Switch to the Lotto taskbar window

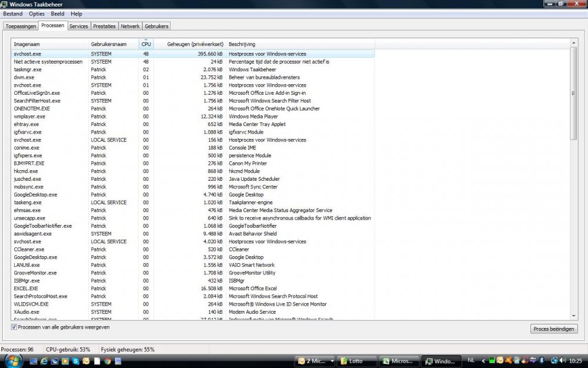click(x=357, y=361)
